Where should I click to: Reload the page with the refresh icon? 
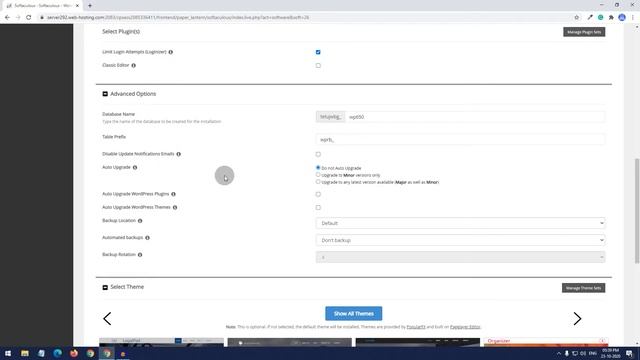coord(29,18)
